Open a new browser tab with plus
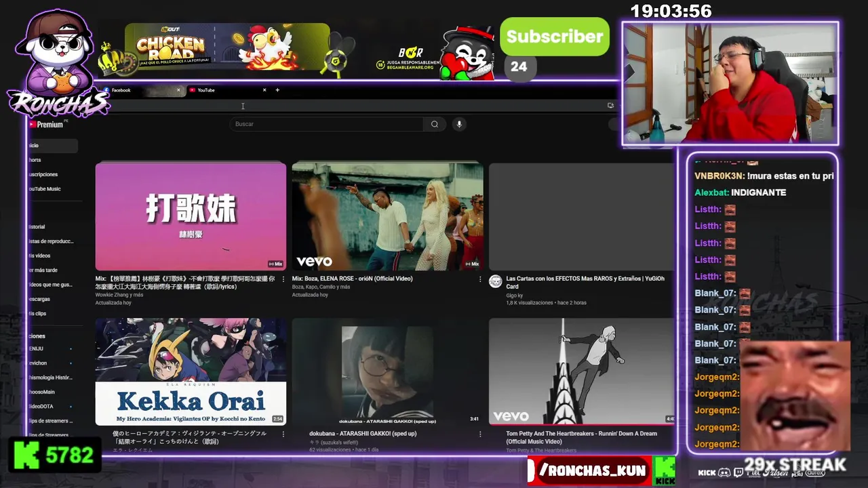Viewport: 868px width, 488px height. (x=277, y=90)
